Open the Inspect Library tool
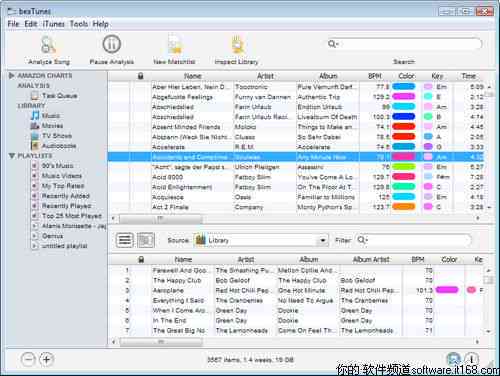This screenshot has width=500, height=376. (x=237, y=45)
